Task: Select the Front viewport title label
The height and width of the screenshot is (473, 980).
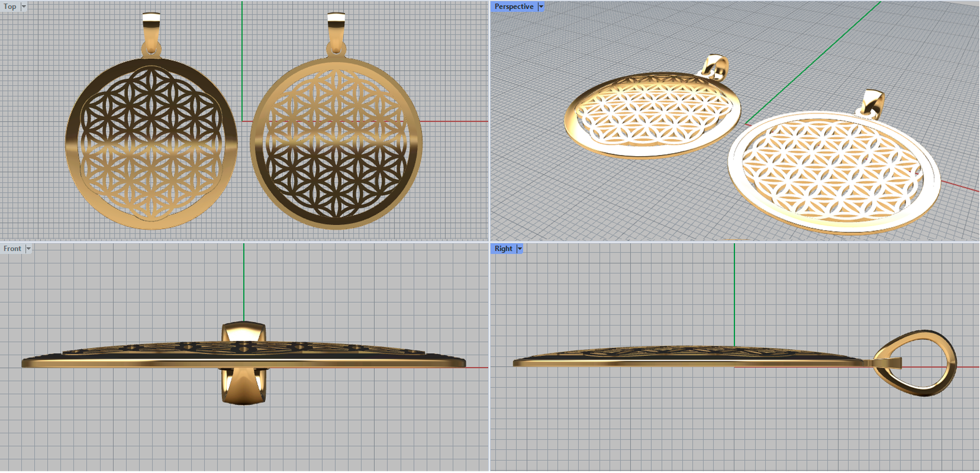Action: [12, 249]
